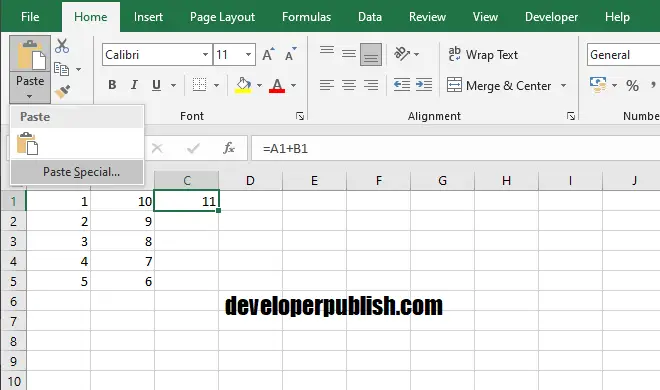Open Alignment settings dialog launcher
Image resolution: width=660 pixels, height=390 pixels.
click(571, 116)
